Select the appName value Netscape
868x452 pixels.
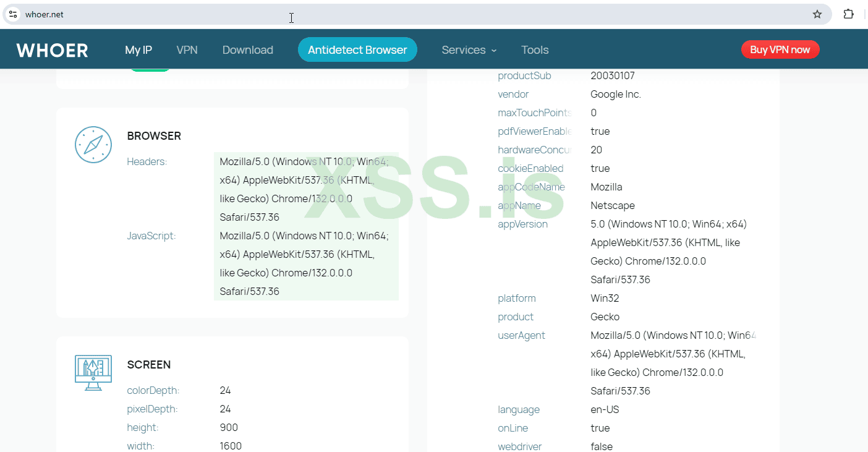[x=613, y=205]
